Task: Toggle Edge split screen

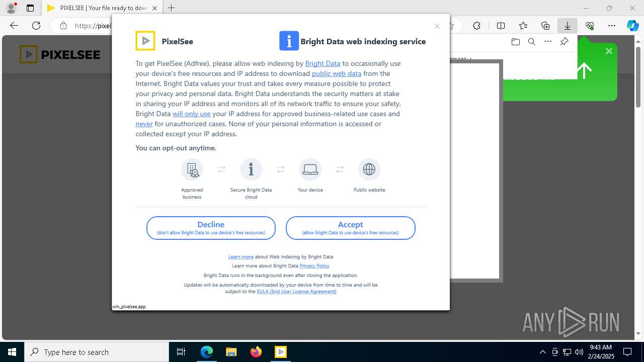Action: click(501, 26)
